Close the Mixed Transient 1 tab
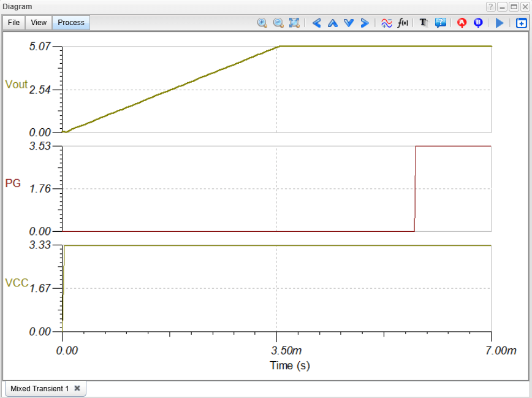Screen dimensions: 532x398 77,388
